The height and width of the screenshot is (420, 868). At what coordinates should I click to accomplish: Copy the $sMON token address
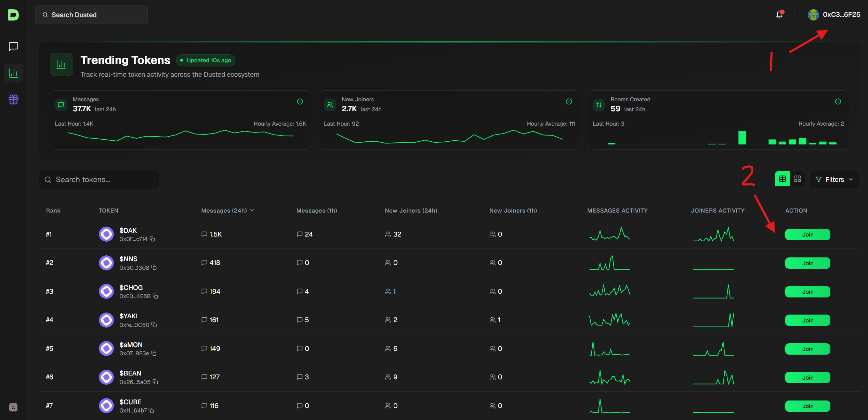[x=154, y=353]
